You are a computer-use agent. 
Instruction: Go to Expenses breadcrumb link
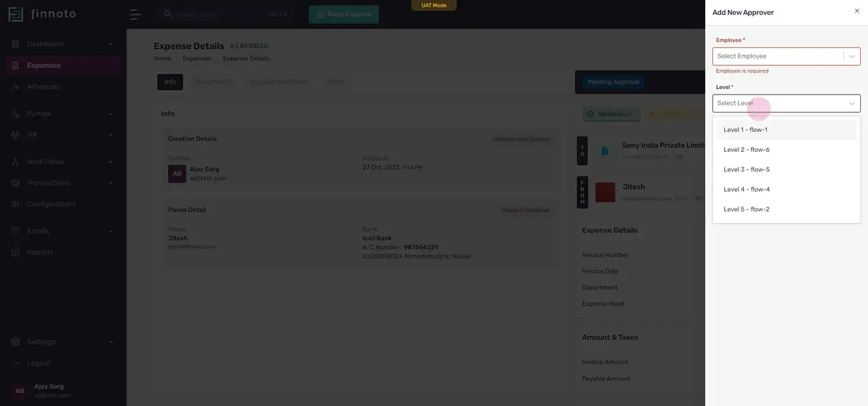(197, 58)
